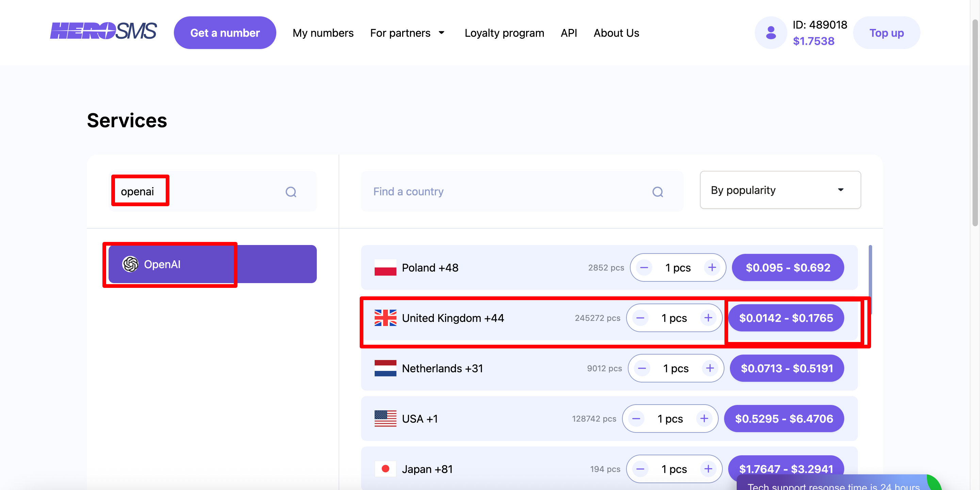
Task: Expand the For partners menu
Action: [x=407, y=33]
